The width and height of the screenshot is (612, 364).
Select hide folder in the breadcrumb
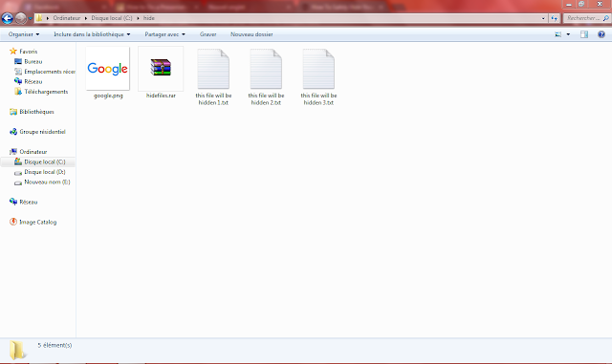149,18
